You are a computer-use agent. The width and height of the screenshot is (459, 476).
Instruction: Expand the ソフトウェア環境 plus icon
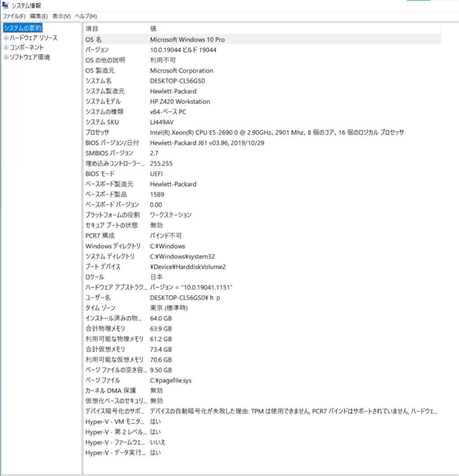click(x=6, y=57)
